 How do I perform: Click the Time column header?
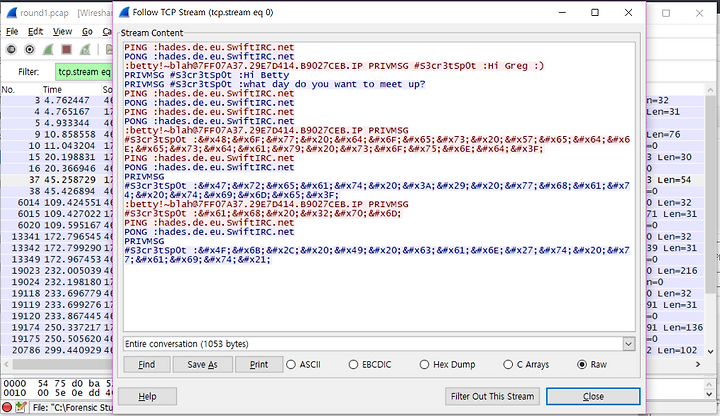click(x=52, y=90)
